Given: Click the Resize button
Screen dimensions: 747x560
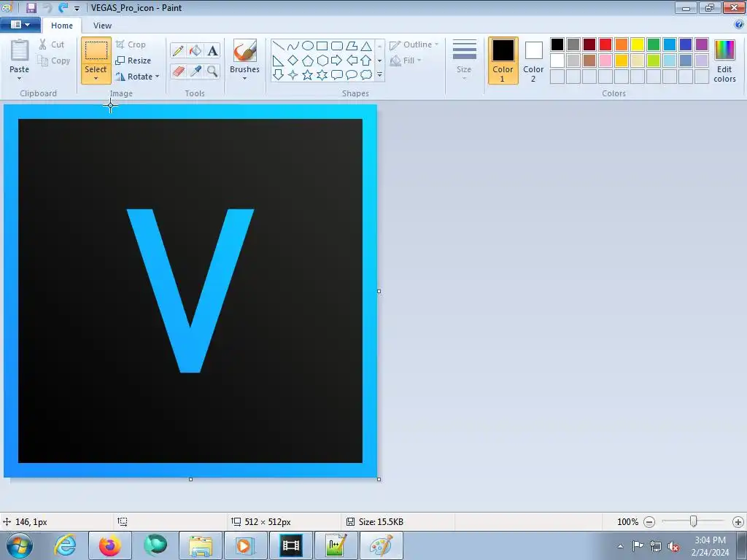Looking at the screenshot, I should coord(133,61).
